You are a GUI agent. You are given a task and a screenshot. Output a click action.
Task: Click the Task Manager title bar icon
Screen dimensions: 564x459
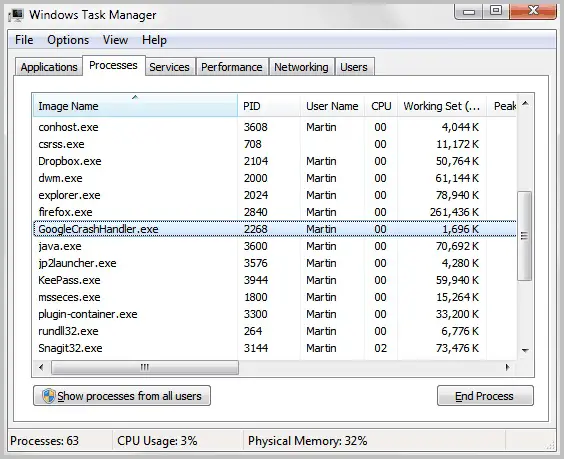click(x=16, y=15)
